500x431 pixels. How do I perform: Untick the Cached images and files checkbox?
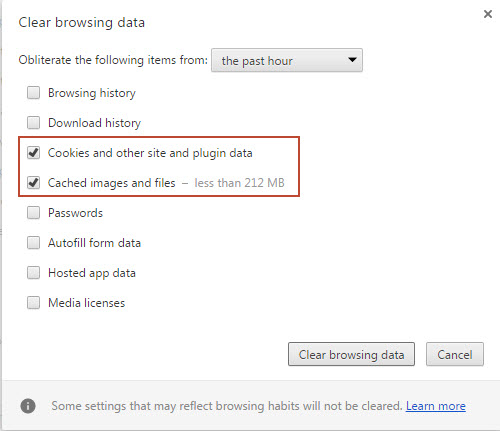tap(33, 183)
